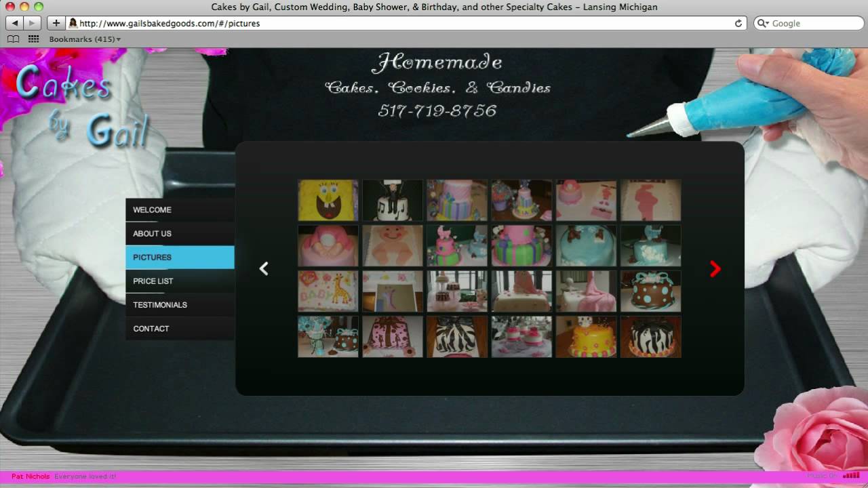Open the Top Sites grid icon
Screen dimensions: 868x488
tap(33, 39)
